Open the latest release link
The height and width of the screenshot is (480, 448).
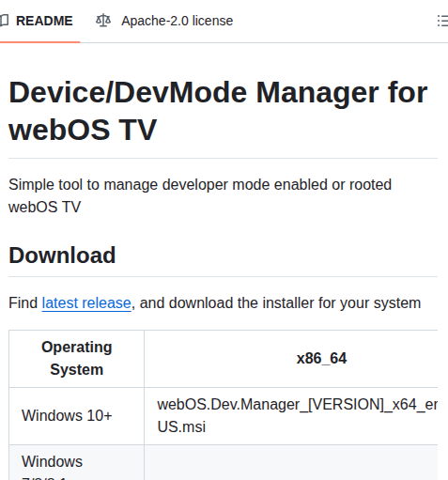[x=86, y=303]
